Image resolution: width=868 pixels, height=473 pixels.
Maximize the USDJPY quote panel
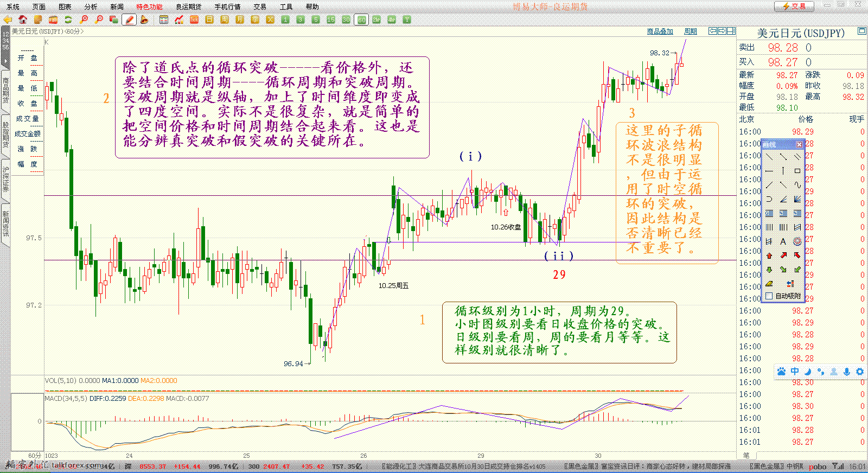pyautogui.click(x=861, y=31)
